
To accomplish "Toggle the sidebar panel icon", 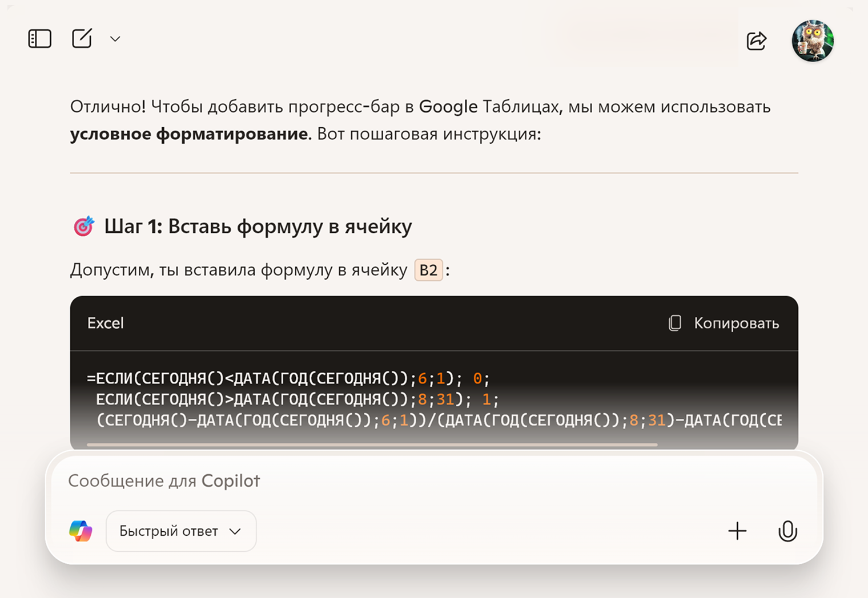I will click(x=40, y=39).
